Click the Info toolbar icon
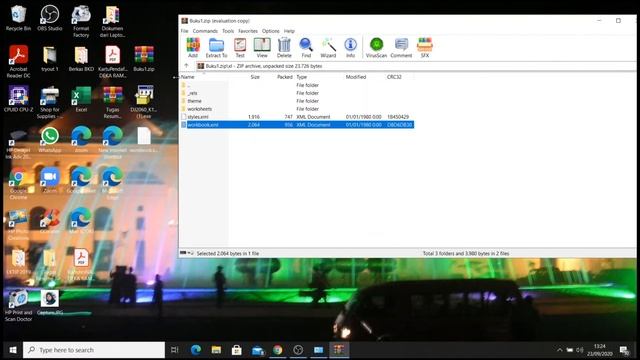 [351, 47]
